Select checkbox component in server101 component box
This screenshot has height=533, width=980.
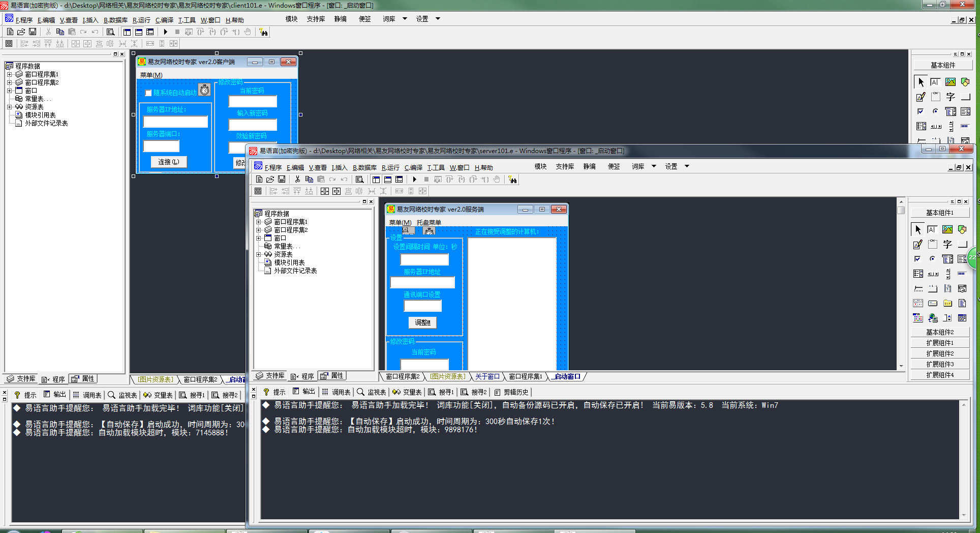pos(918,259)
